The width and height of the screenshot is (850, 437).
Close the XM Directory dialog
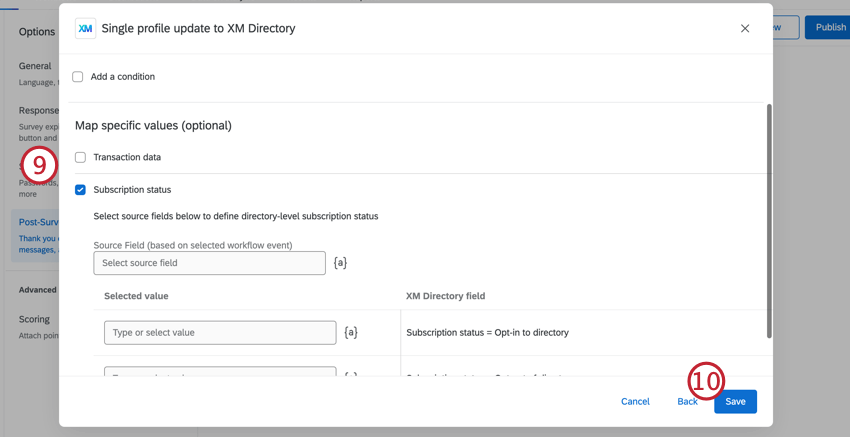(745, 29)
